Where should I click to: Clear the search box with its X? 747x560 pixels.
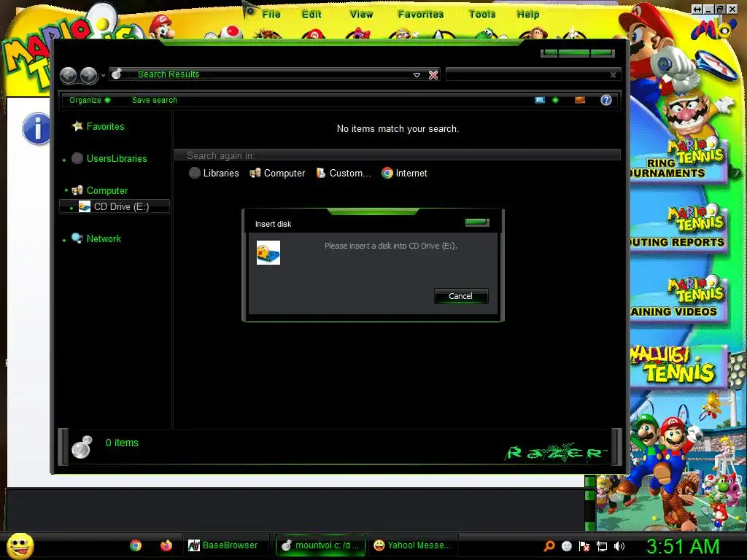[x=613, y=75]
